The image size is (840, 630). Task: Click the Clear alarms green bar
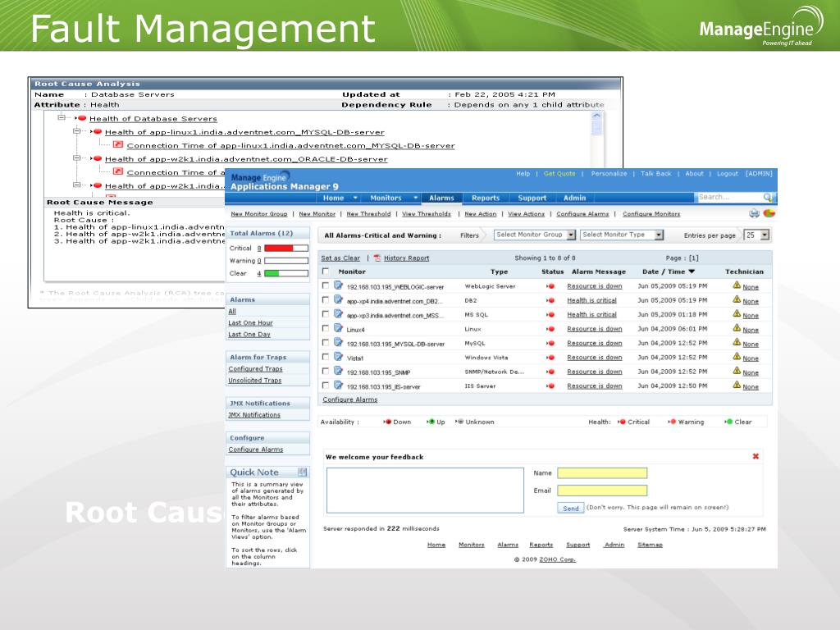click(286, 273)
